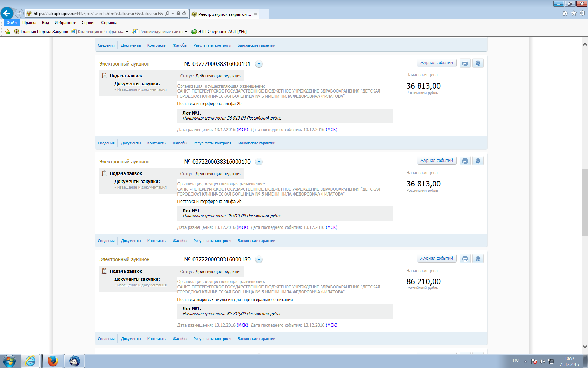Click the price '86 210,00'

[423, 281]
